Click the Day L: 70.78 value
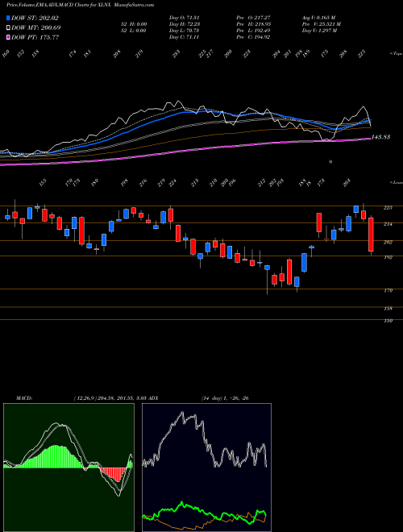This screenshot has height=532, width=403. pos(184,31)
